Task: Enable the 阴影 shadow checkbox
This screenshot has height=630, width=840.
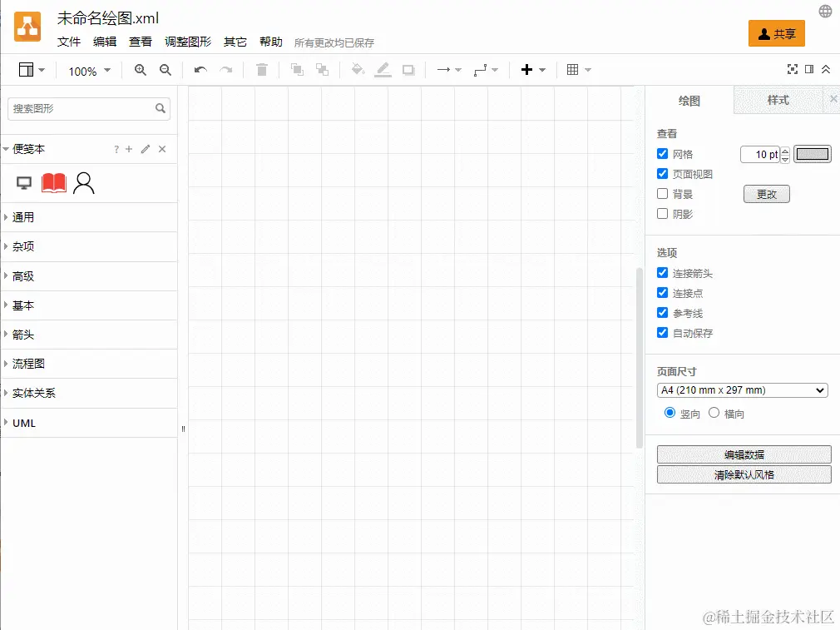Action: point(663,213)
